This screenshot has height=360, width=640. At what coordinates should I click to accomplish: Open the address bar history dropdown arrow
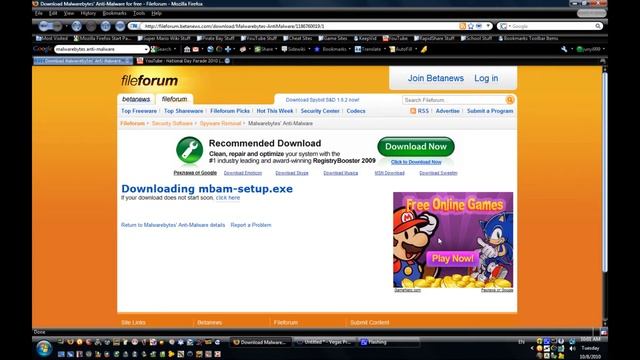tap(488, 26)
